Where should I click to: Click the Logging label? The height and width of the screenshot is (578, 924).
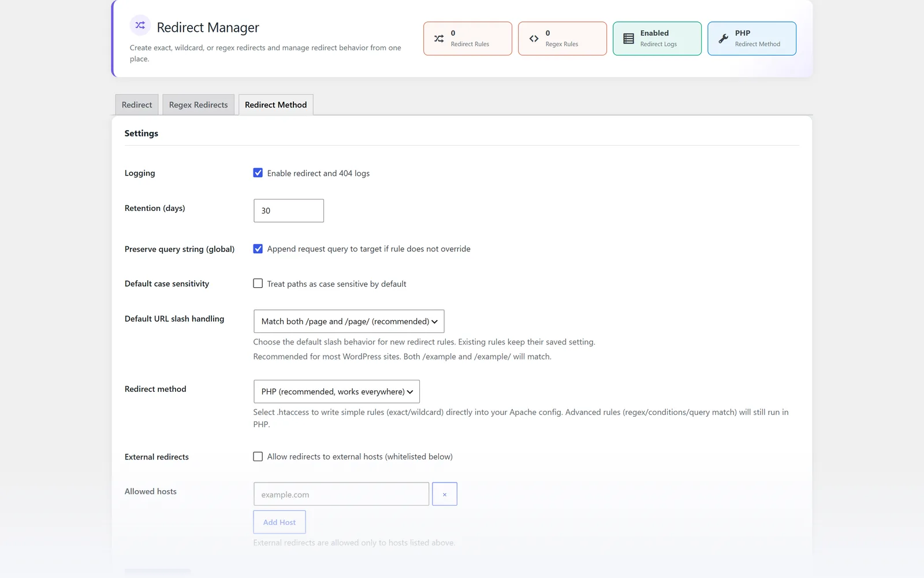pyautogui.click(x=140, y=173)
